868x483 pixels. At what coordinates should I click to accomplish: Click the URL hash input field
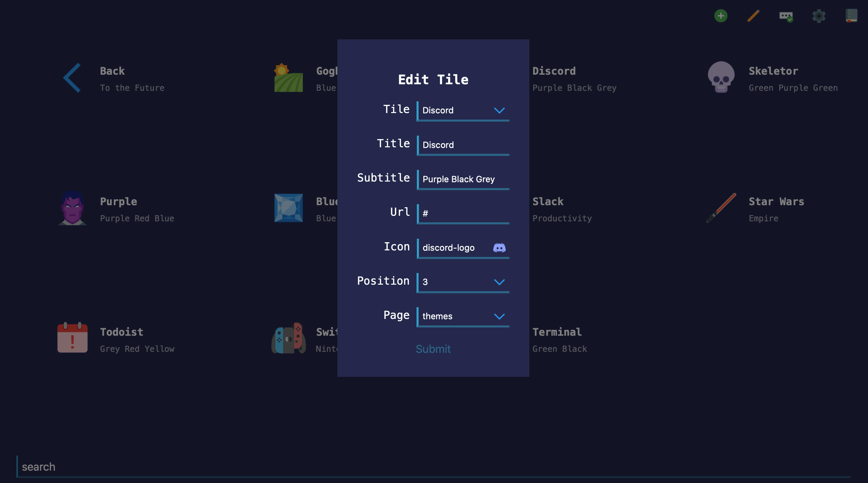click(464, 213)
